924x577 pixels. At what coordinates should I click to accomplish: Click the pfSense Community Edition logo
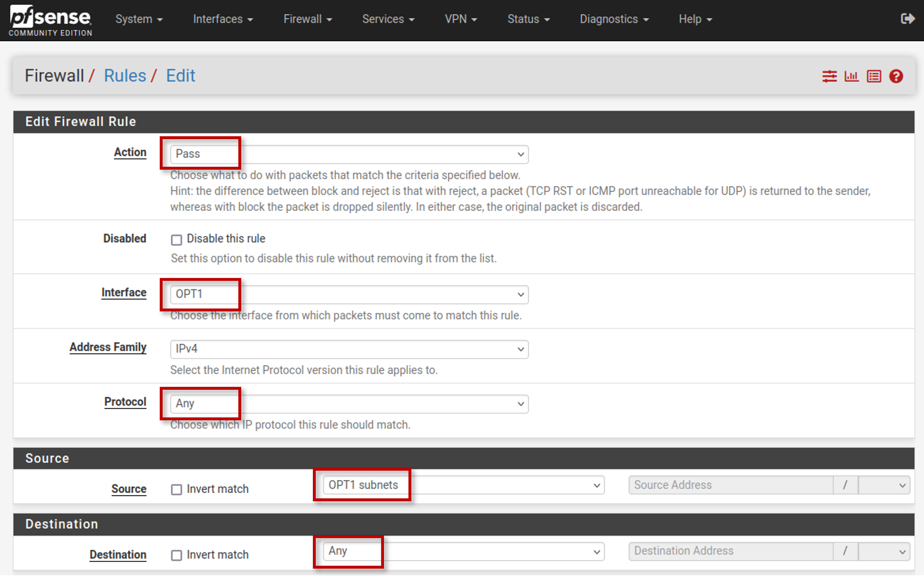click(x=50, y=21)
